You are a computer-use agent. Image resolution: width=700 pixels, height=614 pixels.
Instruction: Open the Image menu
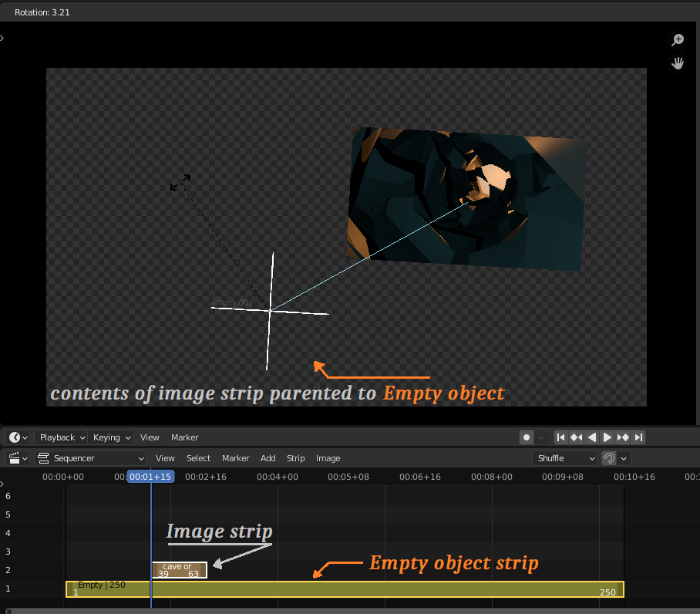coord(328,458)
